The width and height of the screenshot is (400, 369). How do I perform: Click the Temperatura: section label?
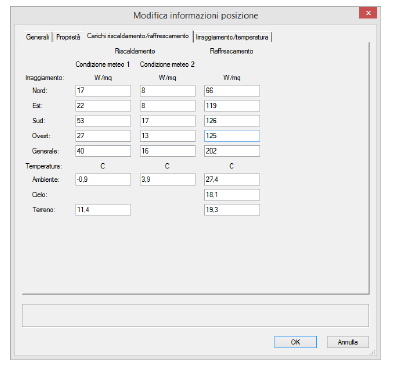(44, 166)
